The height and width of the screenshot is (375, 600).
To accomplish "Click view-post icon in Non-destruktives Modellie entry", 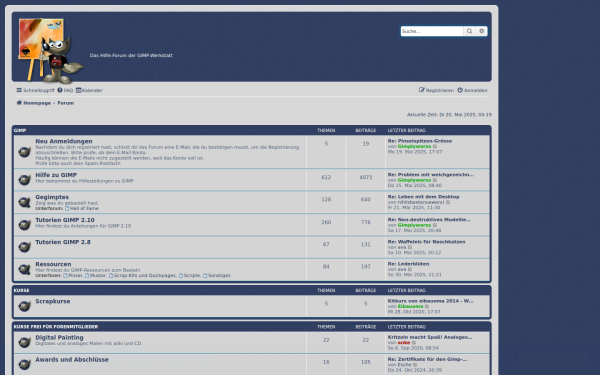I will 435,225.
